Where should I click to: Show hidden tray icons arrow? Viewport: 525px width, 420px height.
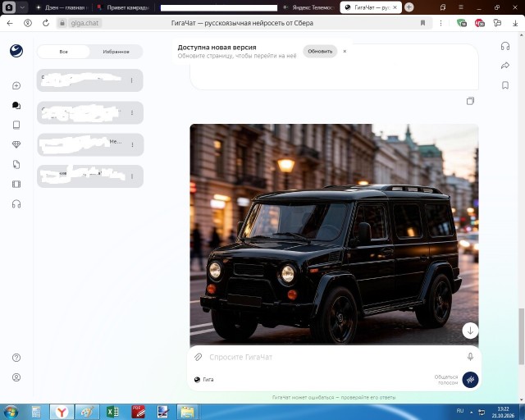(x=472, y=412)
